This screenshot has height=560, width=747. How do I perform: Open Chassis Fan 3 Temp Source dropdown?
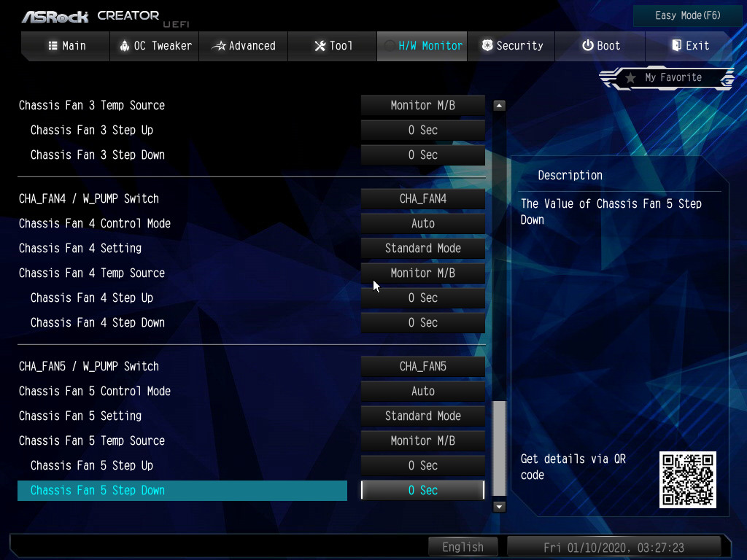423,106
